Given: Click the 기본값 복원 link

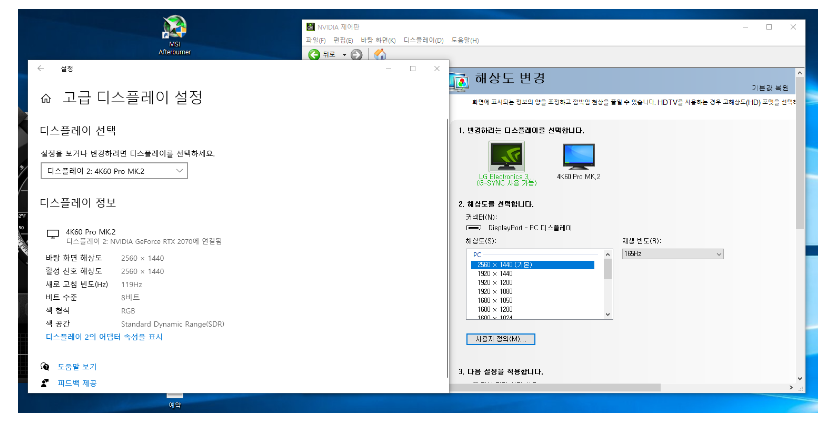Looking at the screenshot, I should [769, 88].
